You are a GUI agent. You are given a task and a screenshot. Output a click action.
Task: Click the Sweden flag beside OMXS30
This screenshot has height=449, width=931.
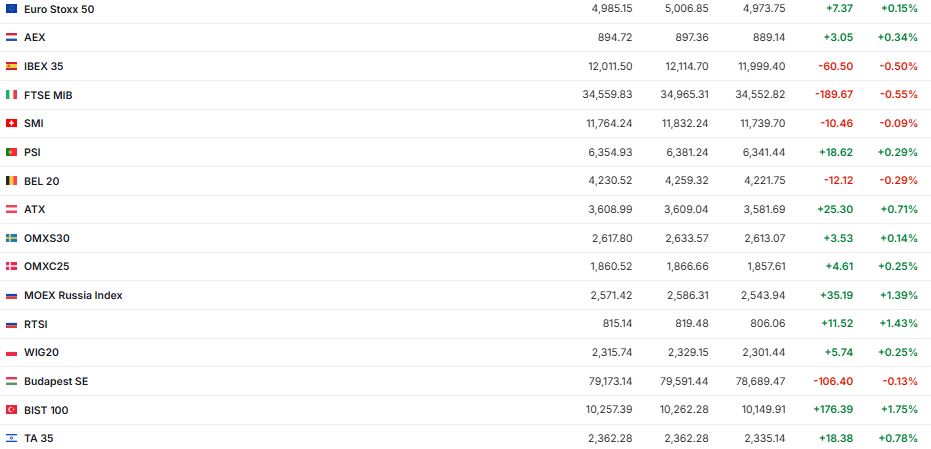coord(11,238)
